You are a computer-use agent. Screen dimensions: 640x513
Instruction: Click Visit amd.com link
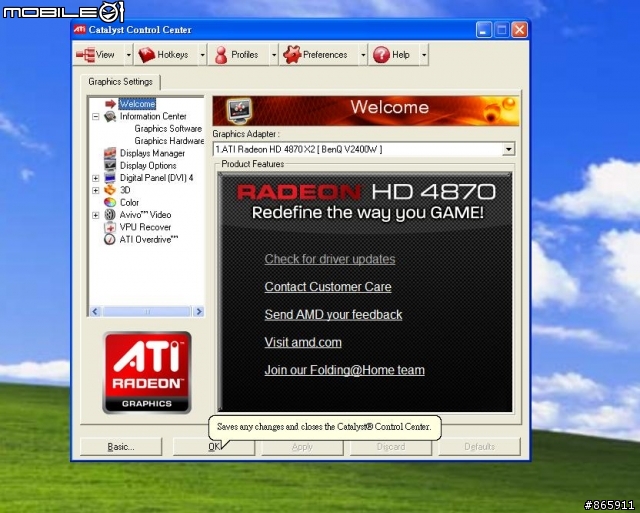[x=303, y=342]
